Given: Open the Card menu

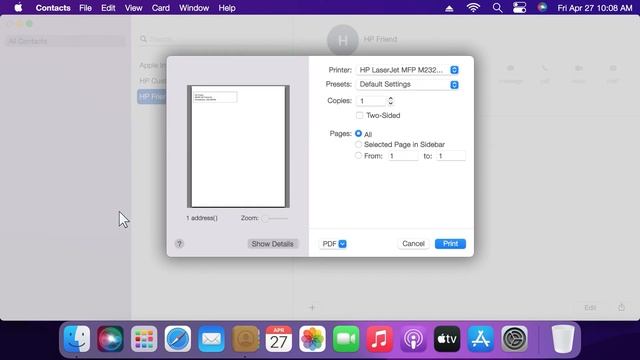Looking at the screenshot, I should coord(160,8).
